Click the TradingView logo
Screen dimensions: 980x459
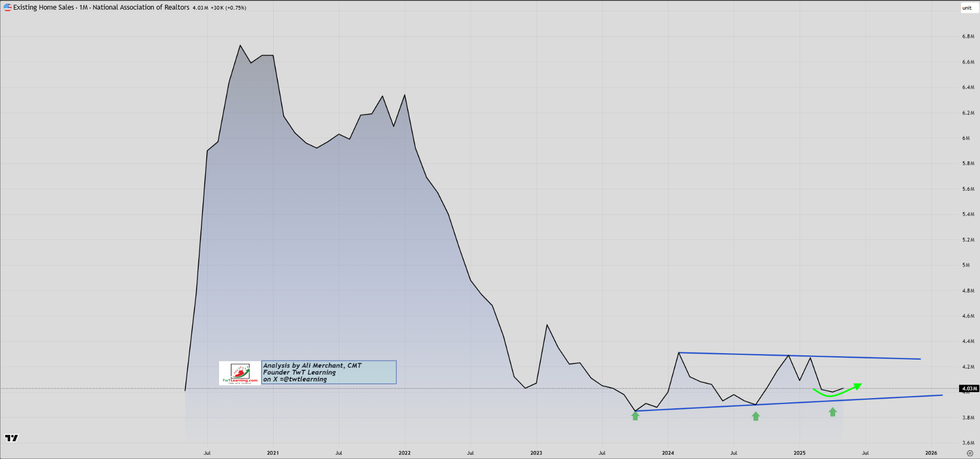coord(11,438)
